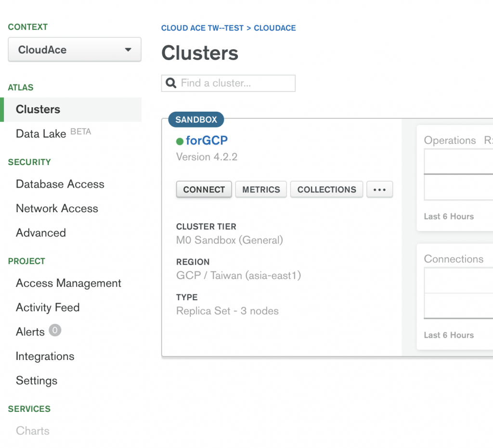This screenshot has height=448, width=493.
Task: Open the Alerts page
Action: [30, 332]
